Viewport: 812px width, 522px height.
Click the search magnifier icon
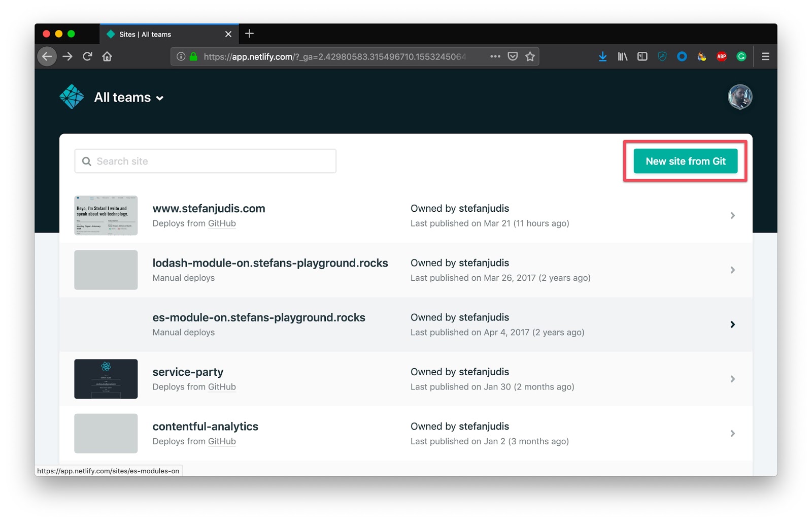(87, 161)
